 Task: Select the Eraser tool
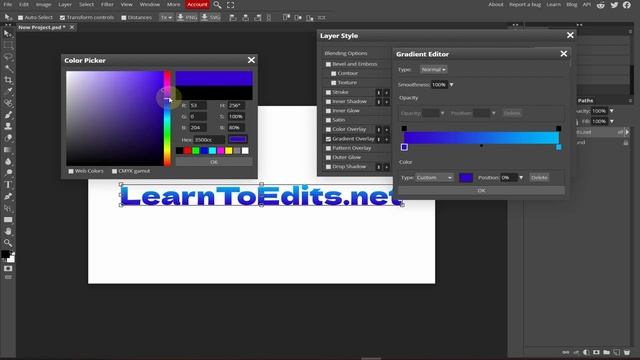(8, 138)
